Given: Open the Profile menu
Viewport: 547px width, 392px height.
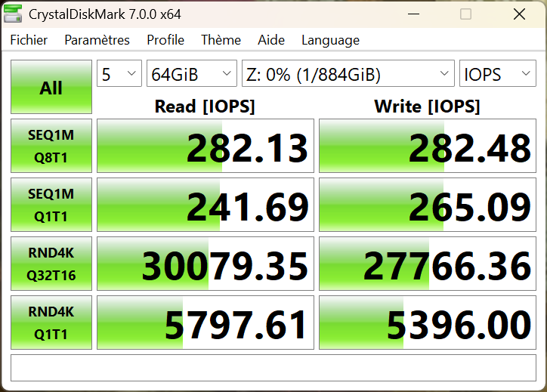Looking at the screenshot, I should click(x=165, y=40).
